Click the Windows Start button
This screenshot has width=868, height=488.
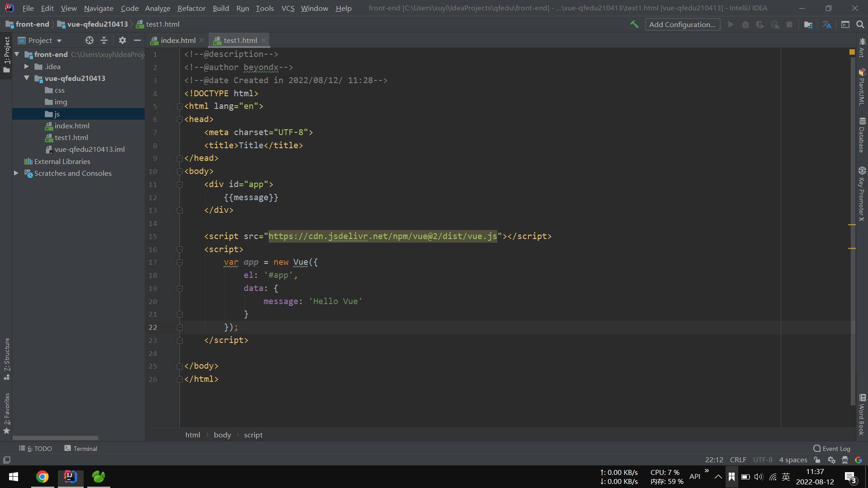coord(14,477)
